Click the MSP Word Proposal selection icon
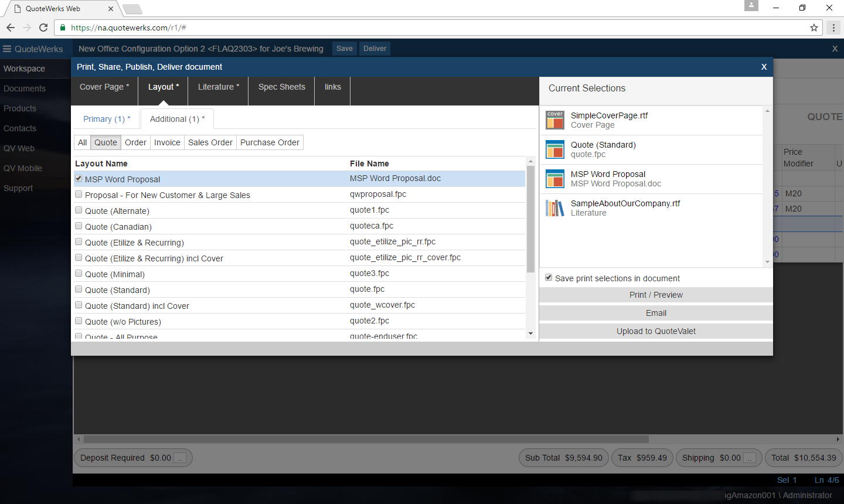844x504 pixels. click(554, 179)
